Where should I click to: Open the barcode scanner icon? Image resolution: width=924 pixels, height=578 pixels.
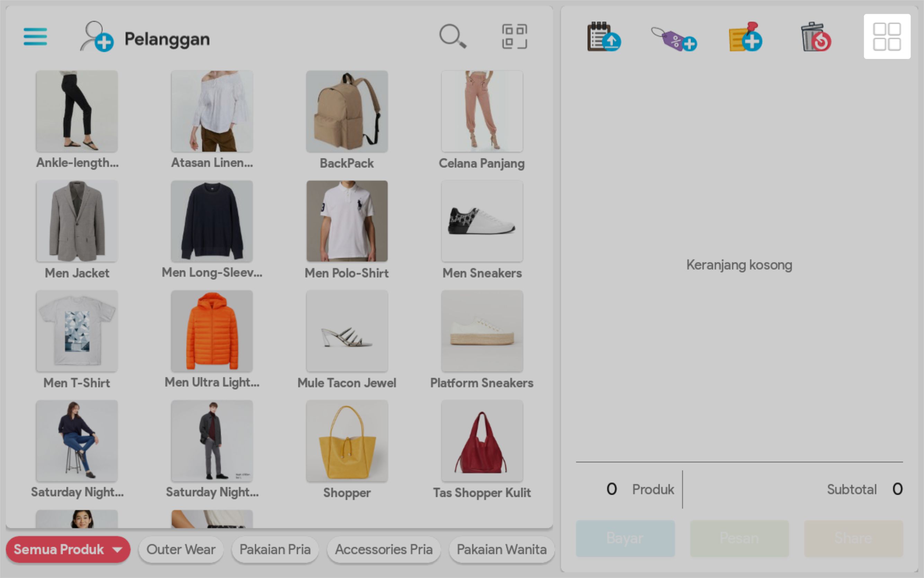pos(514,37)
